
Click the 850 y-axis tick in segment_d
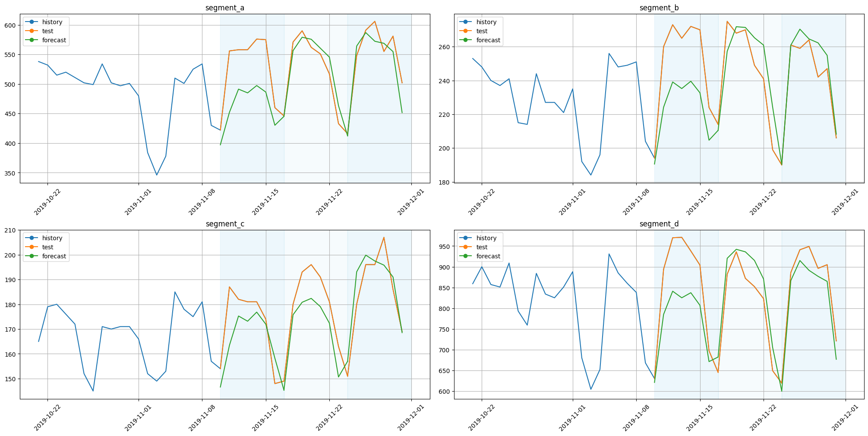point(445,288)
